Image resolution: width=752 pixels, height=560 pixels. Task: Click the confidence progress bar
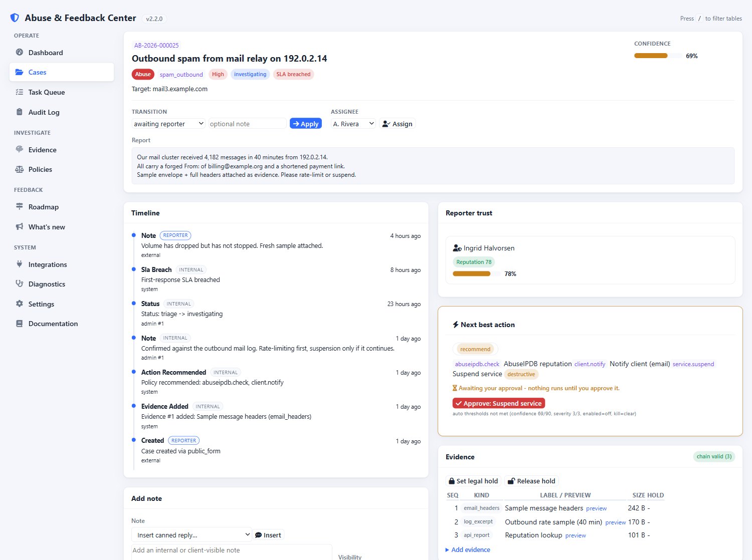pos(658,56)
